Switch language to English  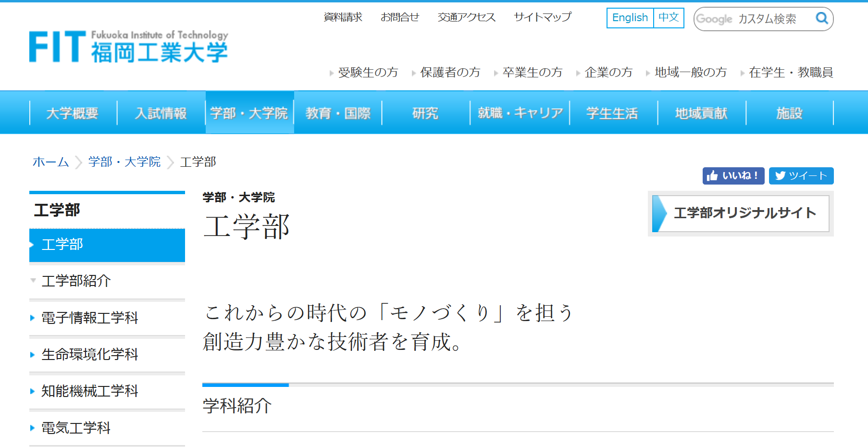[630, 18]
